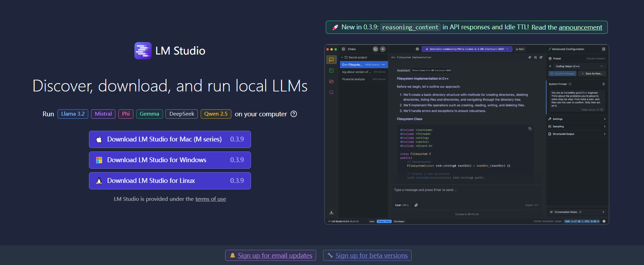Click the downloads icon at sidebar bottom
Viewport: 644px width, 265px height.
[x=331, y=213]
